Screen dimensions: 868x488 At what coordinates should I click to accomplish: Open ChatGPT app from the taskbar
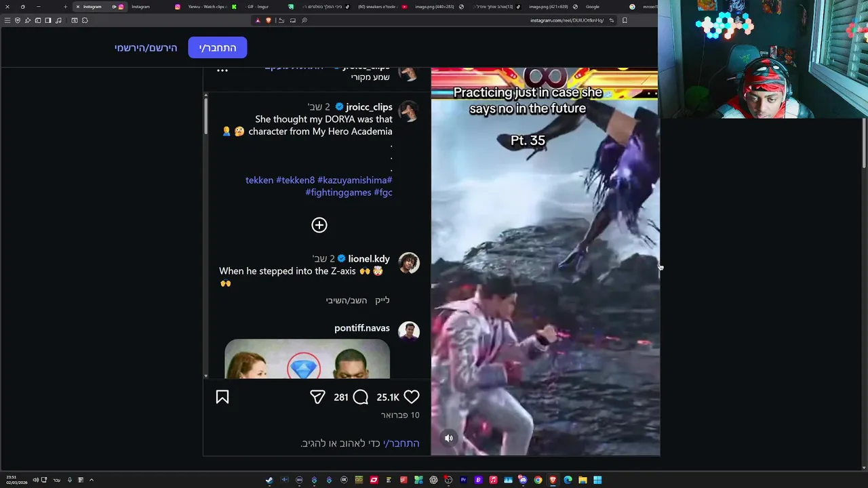(x=433, y=480)
